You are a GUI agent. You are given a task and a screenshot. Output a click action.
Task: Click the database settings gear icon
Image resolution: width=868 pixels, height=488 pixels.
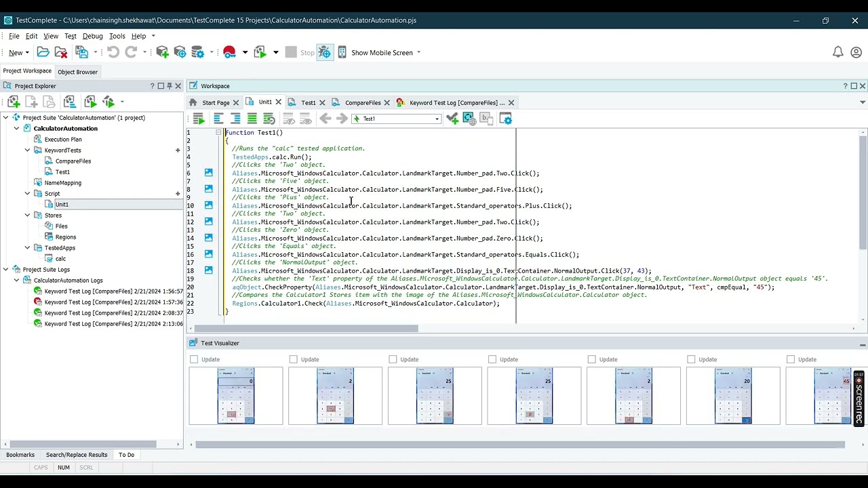(x=198, y=52)
